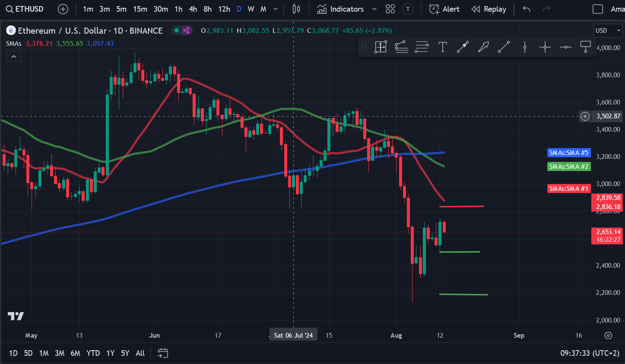Select the Text drawing tool

tap(442, 47)
